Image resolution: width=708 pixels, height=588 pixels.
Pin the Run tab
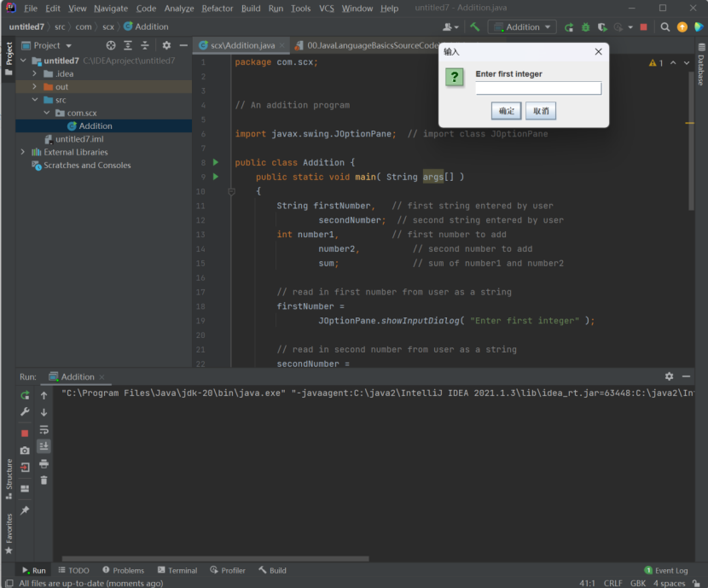[25, 510]
